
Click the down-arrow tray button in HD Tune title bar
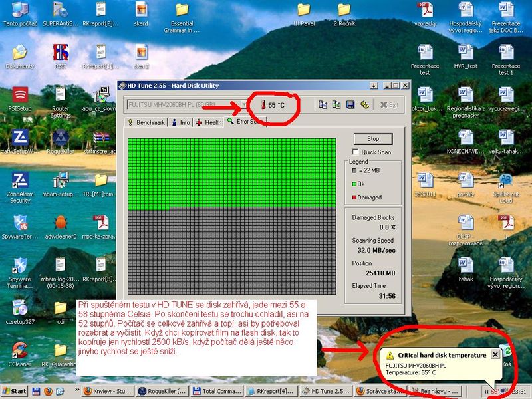pos(374,86)
